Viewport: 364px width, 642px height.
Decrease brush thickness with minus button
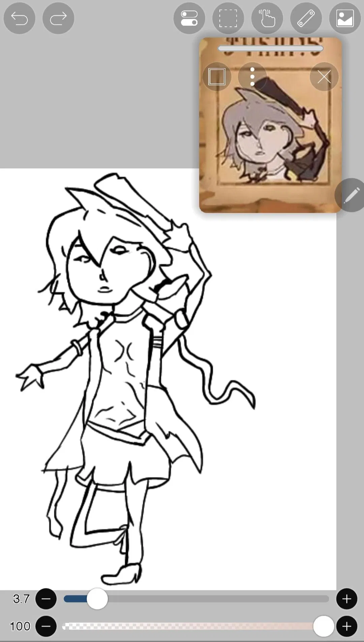tap(46, 598)
